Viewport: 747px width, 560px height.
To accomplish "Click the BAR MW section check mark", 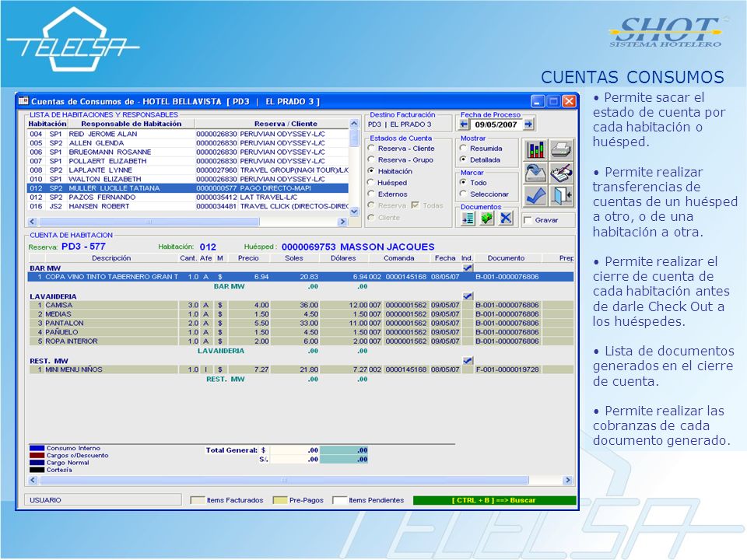I will pos(468,268).
